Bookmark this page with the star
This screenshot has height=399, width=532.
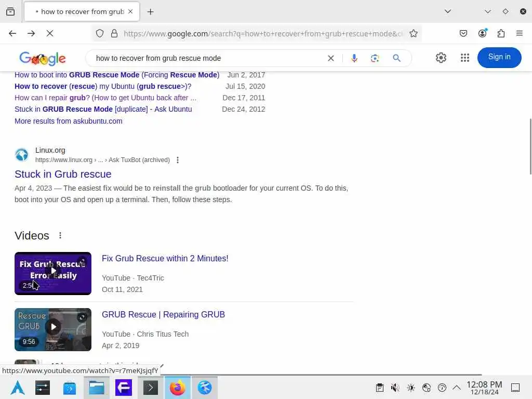click(x=413, y=33)
